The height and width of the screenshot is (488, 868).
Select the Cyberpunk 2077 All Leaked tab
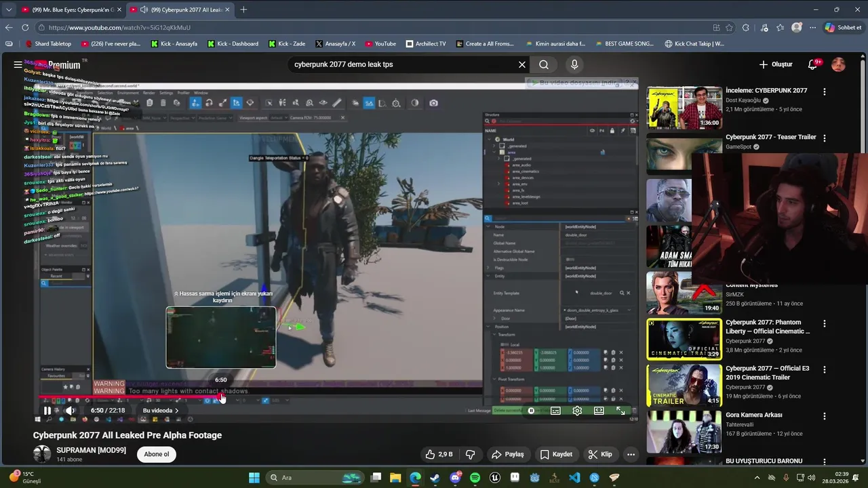(179, 9)
